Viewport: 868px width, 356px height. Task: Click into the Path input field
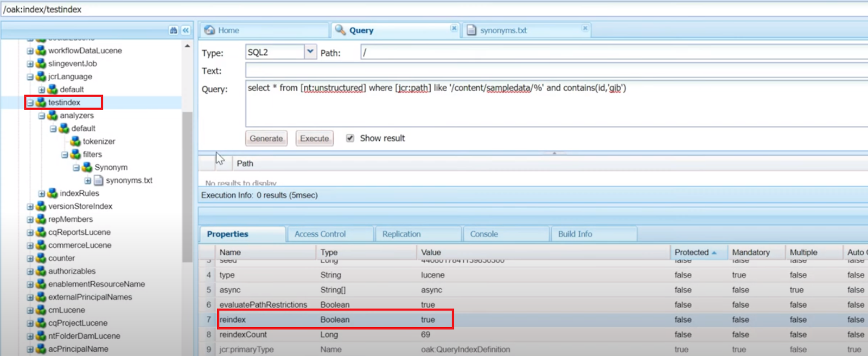click(614, 52)
